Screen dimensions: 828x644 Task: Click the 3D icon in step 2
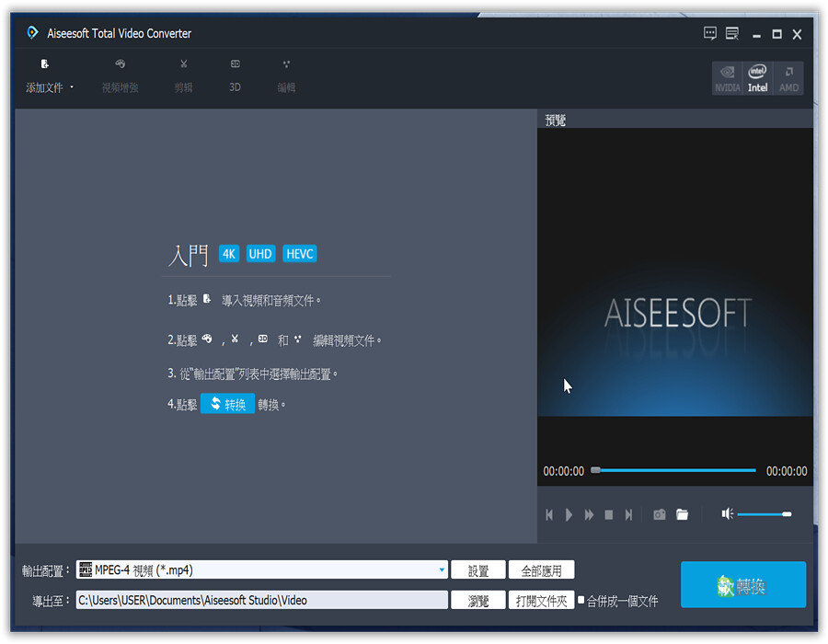[262, 339]
